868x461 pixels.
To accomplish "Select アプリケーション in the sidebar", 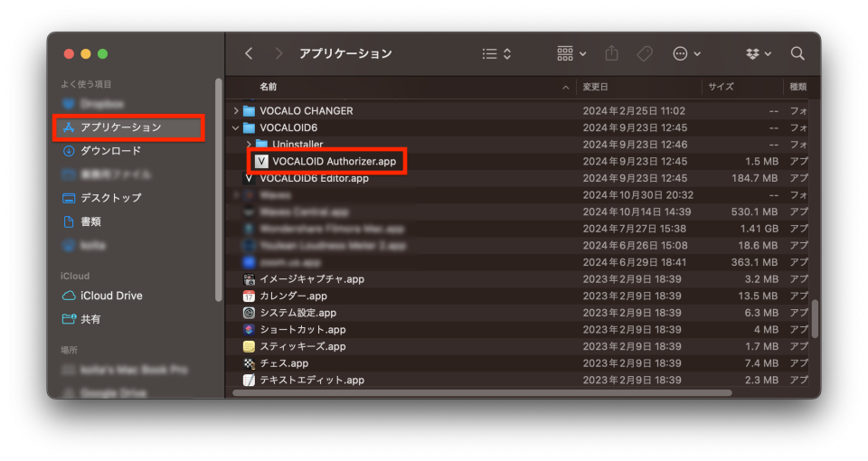I will coord(129,127).
